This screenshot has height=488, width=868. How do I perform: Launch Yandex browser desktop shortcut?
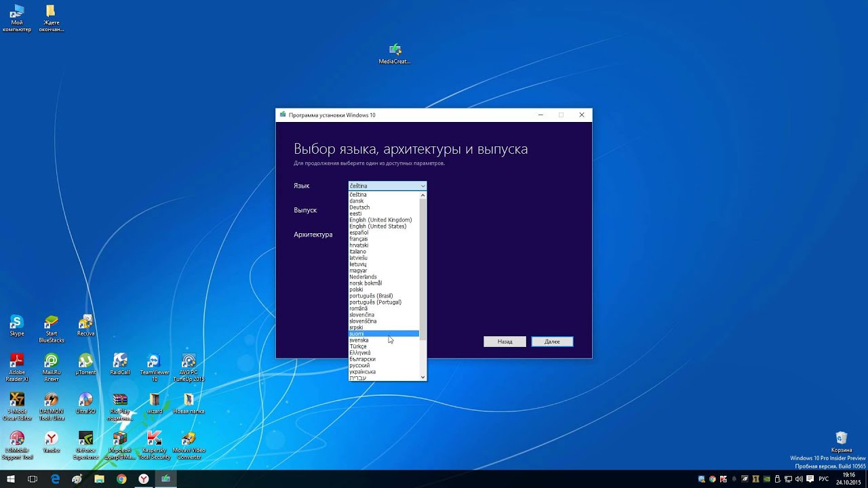point(52,441)
